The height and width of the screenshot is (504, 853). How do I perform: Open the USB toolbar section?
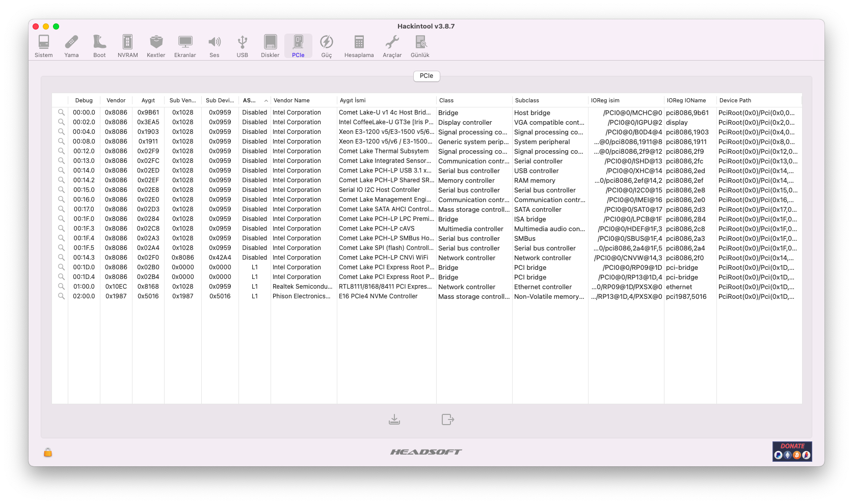(242, 46)
